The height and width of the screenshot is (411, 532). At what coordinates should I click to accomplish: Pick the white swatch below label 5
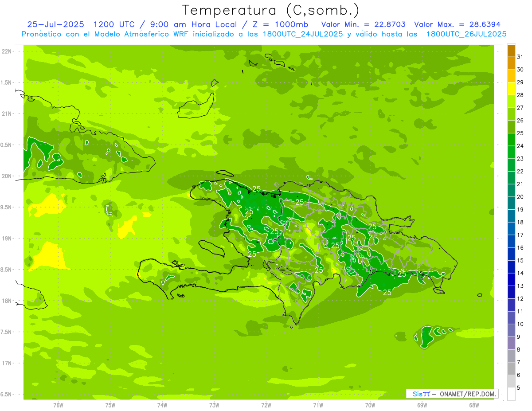511,394
